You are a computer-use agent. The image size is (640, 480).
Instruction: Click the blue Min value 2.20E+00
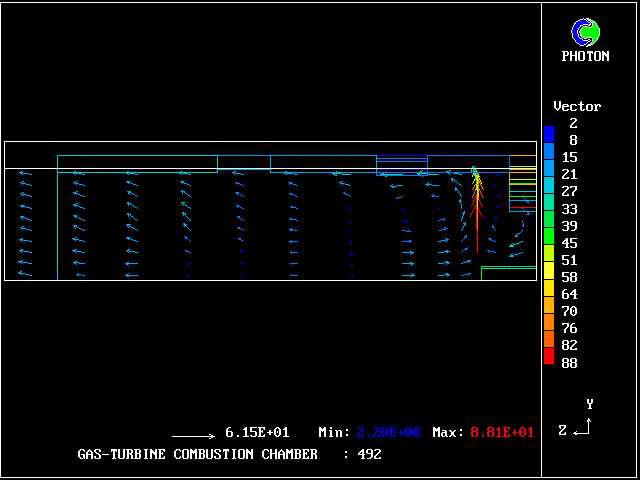(389, 432)
